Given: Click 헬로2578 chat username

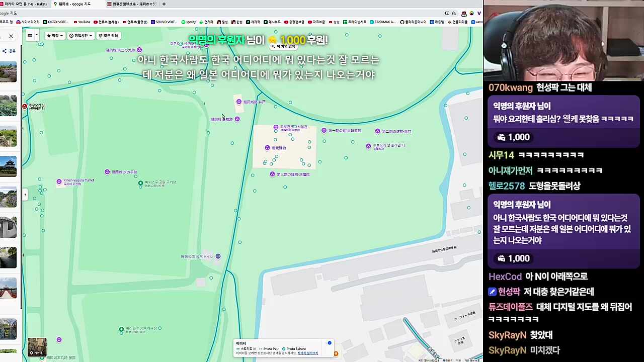Looking at the screenshot, I should click(507, 186).
